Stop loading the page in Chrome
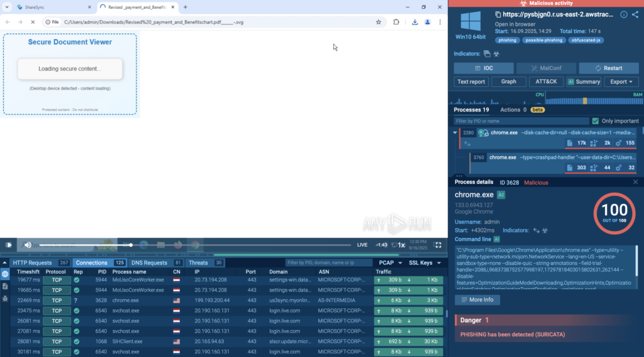644x357 pixels. [x=33, y=22]
